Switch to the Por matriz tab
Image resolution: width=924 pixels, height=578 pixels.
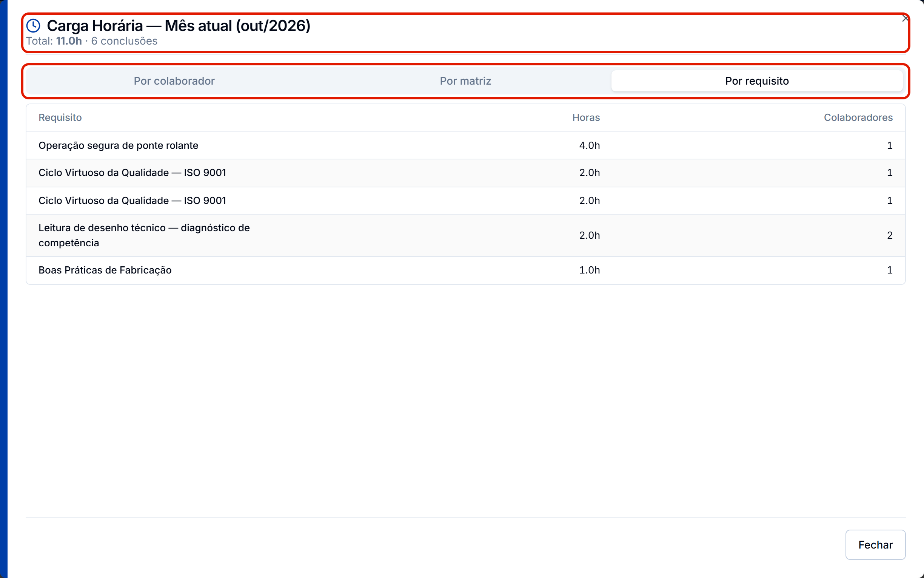pyautogui.click(x=465, y=81)
